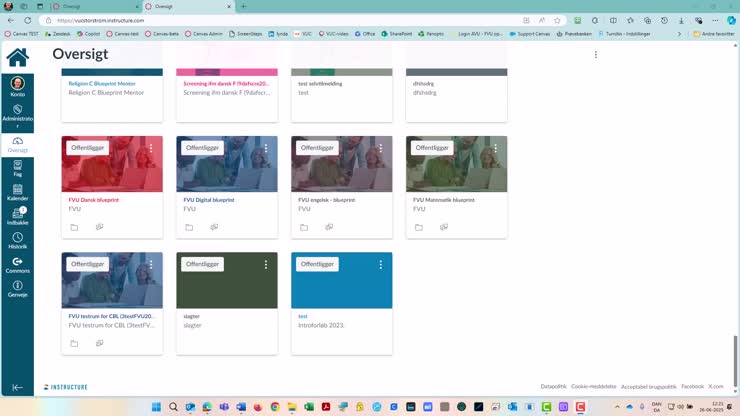Screen dimensions: 740x416
Task: Open options menu on FVU engelsk blueprint card
Action: tap(381, 148)
